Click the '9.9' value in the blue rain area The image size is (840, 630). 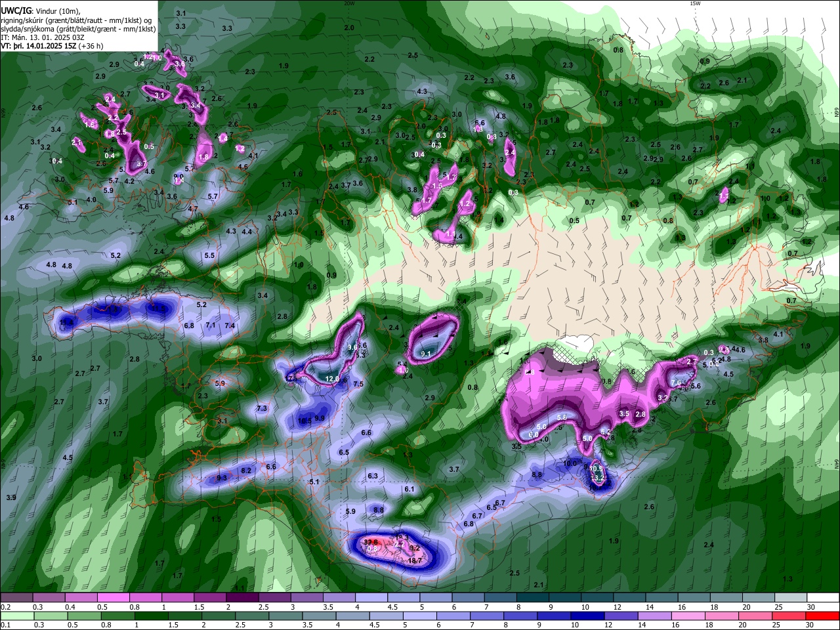(320, 418)
